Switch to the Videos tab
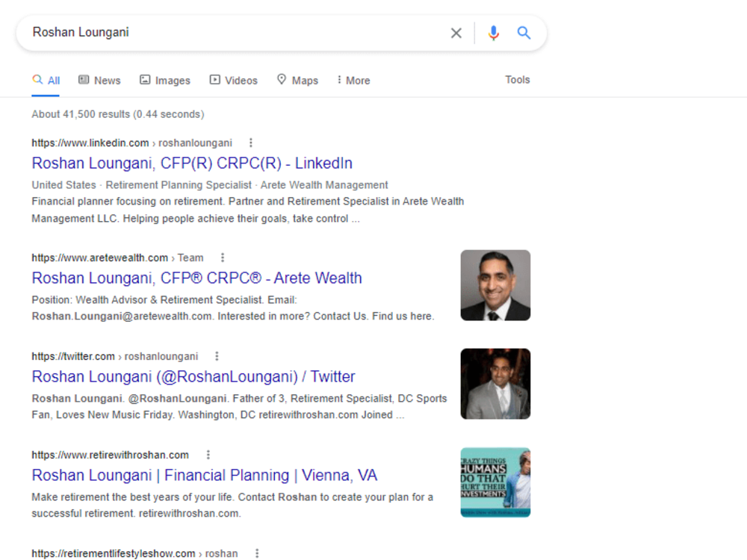The height and width of the screenshot is (560, 747). (233, 81)
